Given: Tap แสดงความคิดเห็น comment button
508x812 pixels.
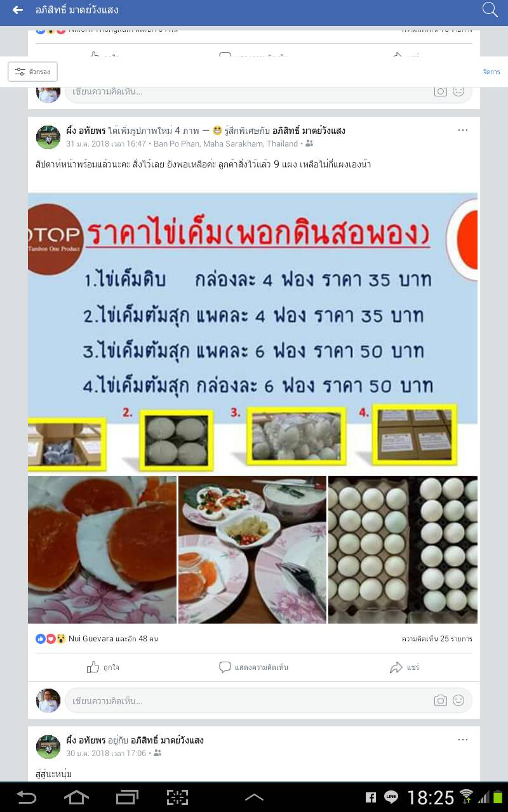Looking at the screenshot, I should coord(253,667).
